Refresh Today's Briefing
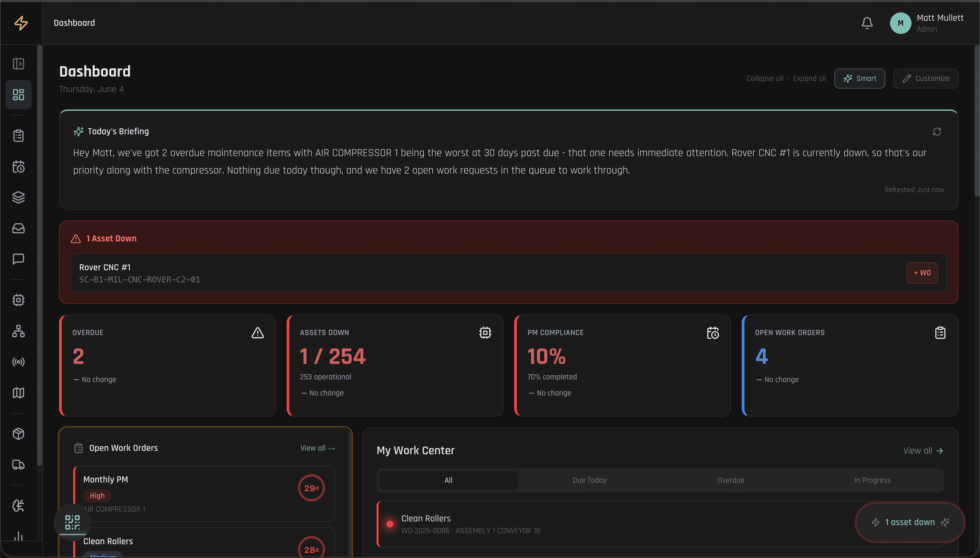The image size is (980, 558). click(937, 132)
